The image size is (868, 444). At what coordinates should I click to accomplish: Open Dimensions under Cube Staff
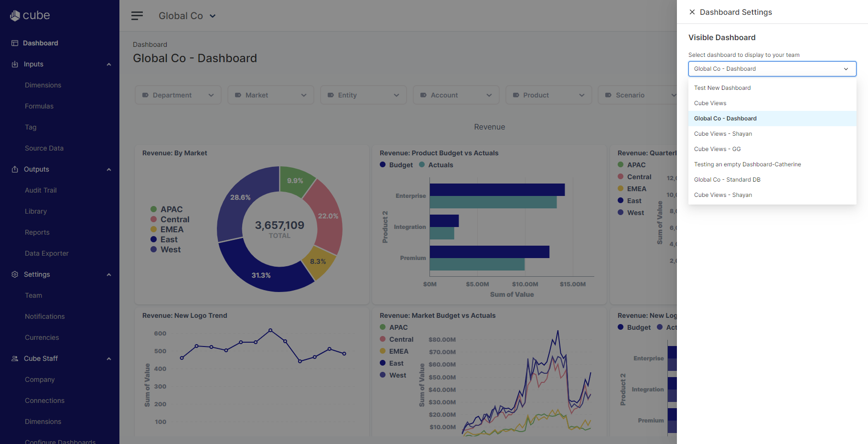pos(43,422)
